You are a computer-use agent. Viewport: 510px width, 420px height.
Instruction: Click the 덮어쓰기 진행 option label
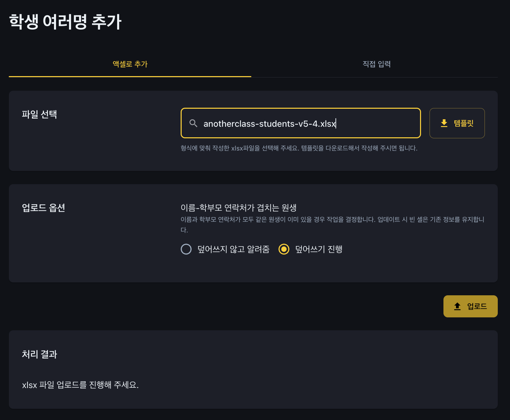[x=319, y=249]
